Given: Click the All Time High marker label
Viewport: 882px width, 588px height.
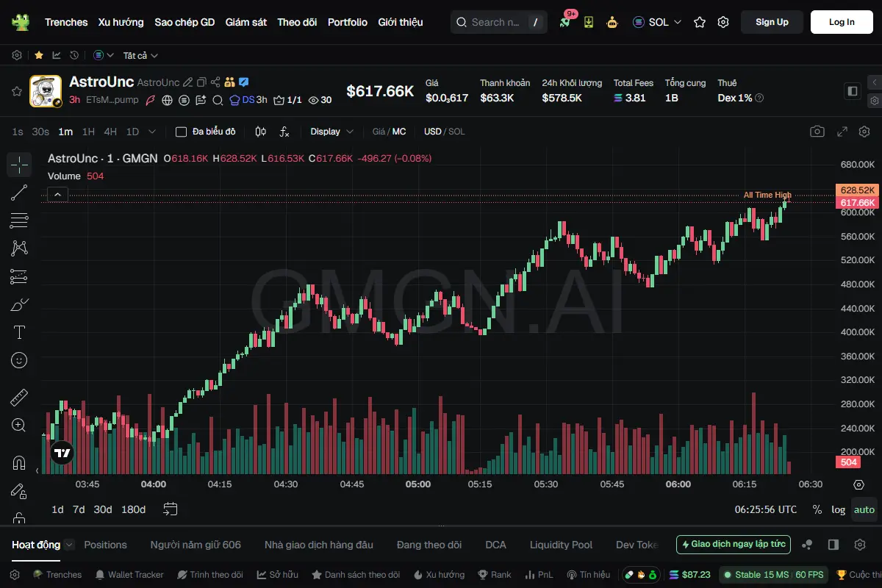Looking at the screenshot, I should (767, 195).
